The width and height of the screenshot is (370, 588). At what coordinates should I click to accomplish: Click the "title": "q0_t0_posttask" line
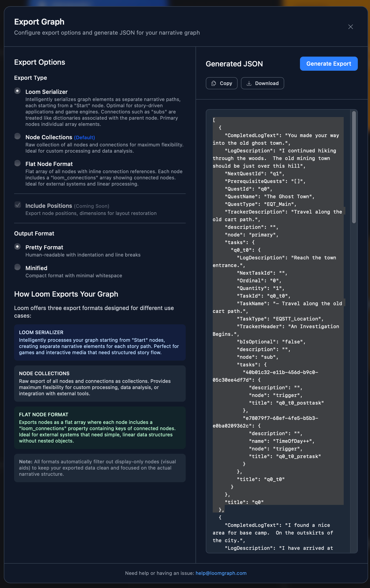286,403
